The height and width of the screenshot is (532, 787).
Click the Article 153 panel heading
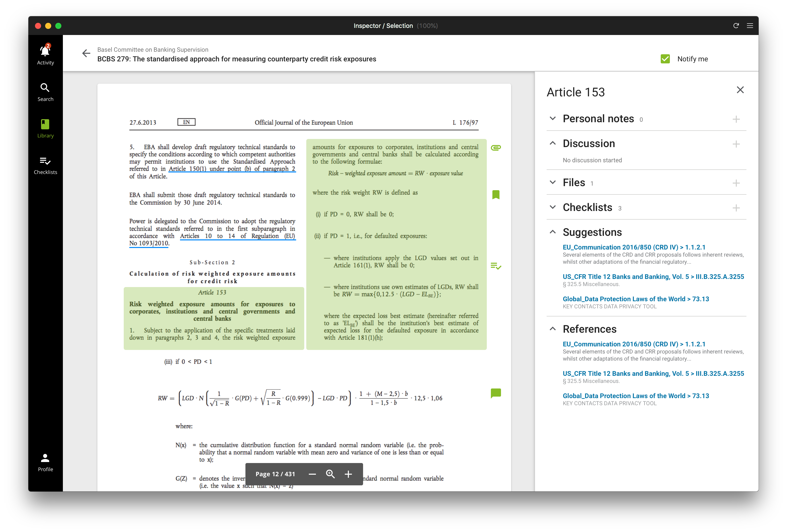[575, 92]
